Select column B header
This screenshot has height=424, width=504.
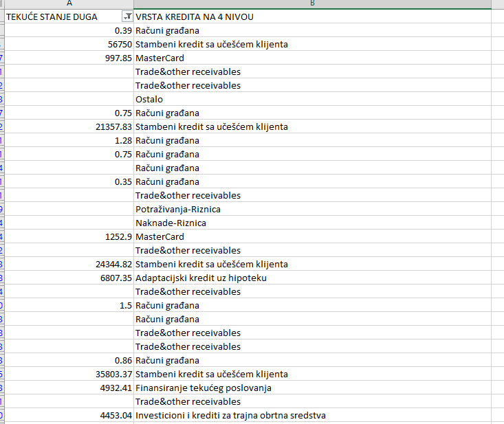pyautogui.click(x=312, y=4)
